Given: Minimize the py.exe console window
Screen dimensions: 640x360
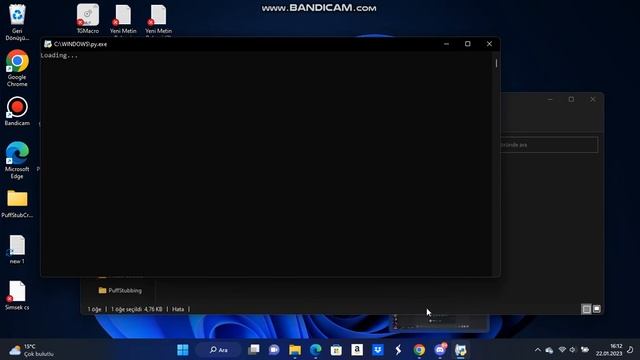Looking at the screenshot, I should pyautogui.click(x=447, y=44).
